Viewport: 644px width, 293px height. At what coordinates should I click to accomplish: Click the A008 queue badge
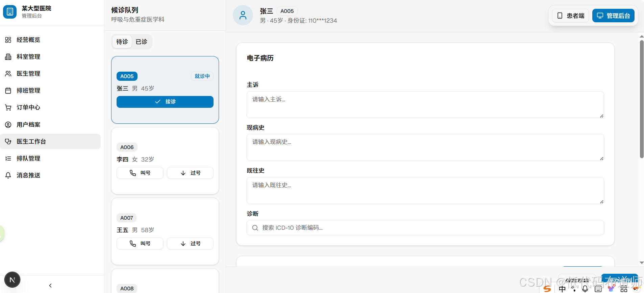127,289
